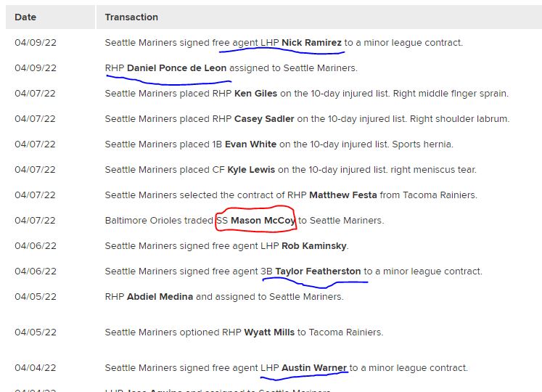Click the date beside the Mason McCoy trade
The height and width of the screenshot is (392, 542).
36,221
